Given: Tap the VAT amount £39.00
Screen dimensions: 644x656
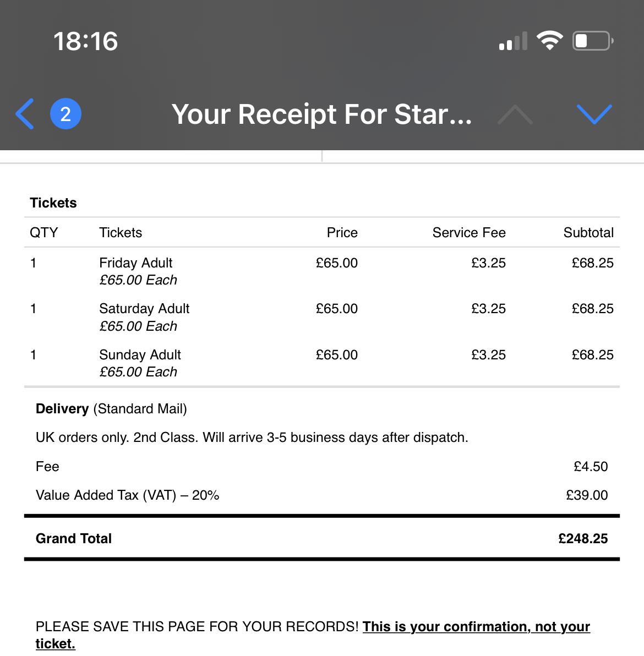Looking at the screenshot, I should pyautogui.click(x=587, y=495).
